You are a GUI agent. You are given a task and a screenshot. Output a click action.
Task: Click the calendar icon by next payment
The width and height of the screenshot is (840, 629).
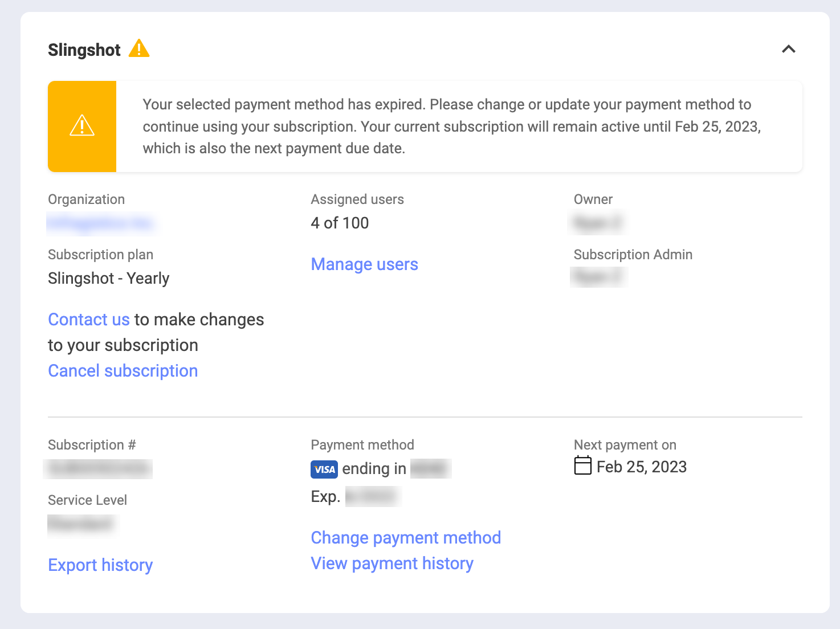pyautogui.click(x=582, y=465)
